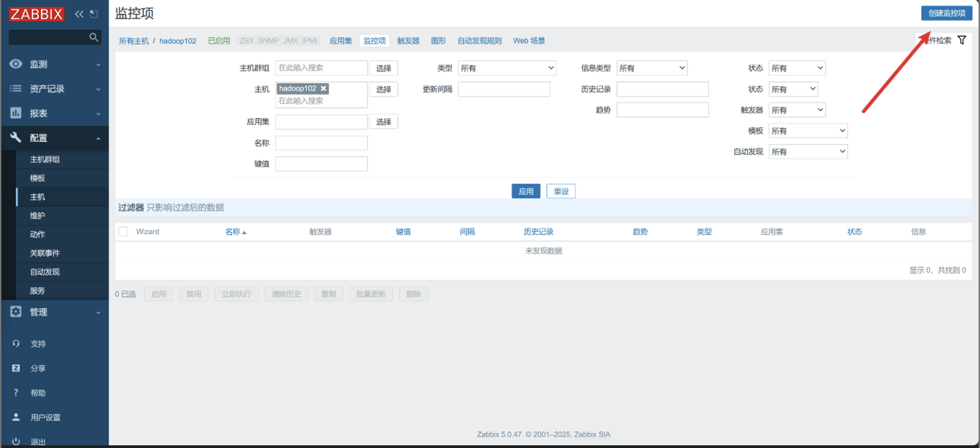Click the 分享 Z icon
The height and width of the screenshot is (448, 980).
click(x=16, y=368)
